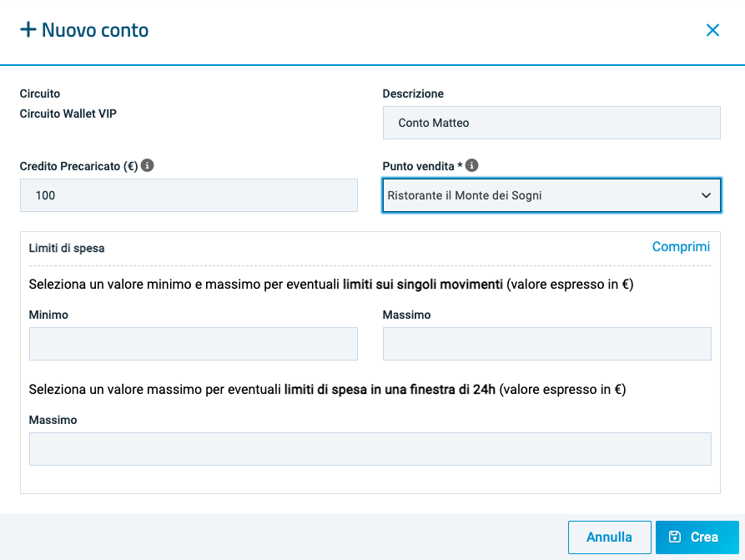745x560 pixels.
Task: Select the Ristorante il Monte dei Sogni combo box
Action: pos(542,195)
